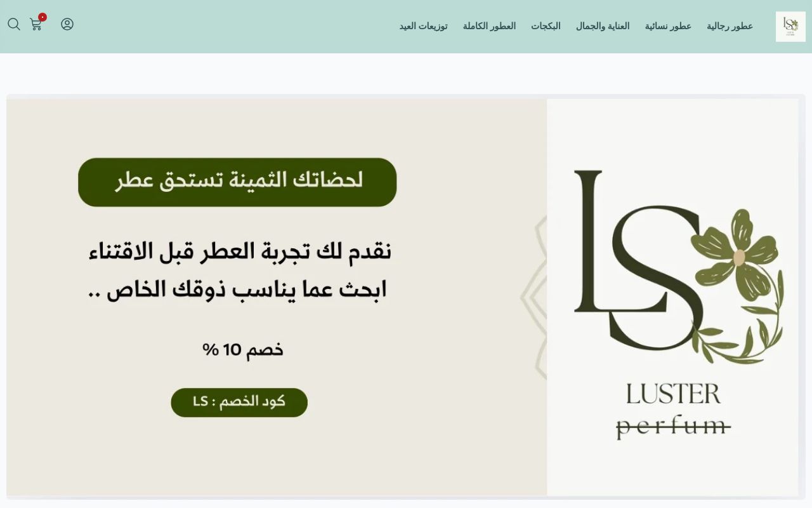Click the خصم 10 % text
This screenshot has height=508, width=812.
243,349
